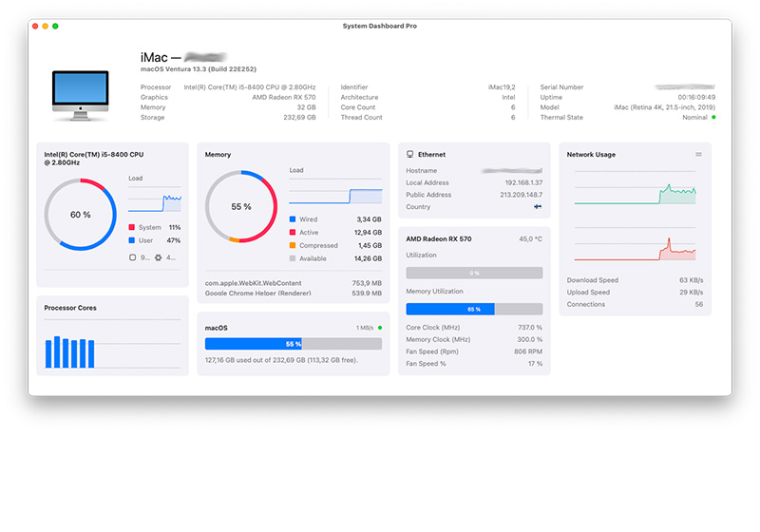Image resolution: width=760 pixels, height=532 pixels.
Task: Click the green Thermal State indicator dot
Action: click(713, 117)
